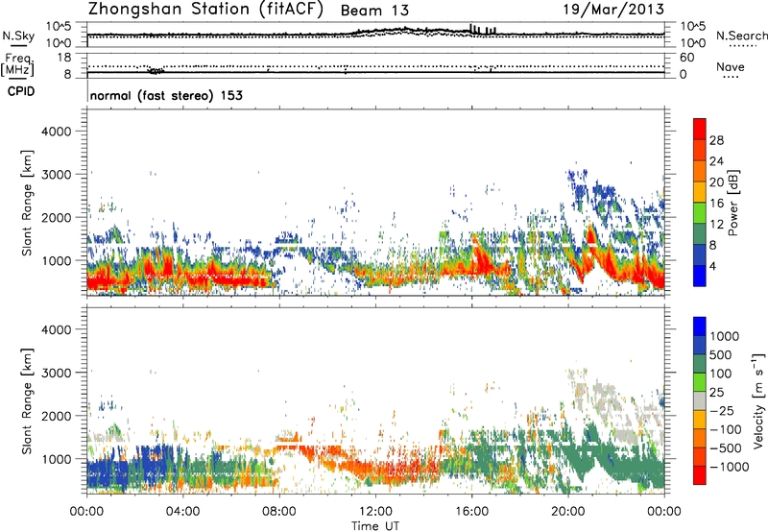
Task: Click the "500" Velocity colorbar label
Action: (x=720, y=354)
